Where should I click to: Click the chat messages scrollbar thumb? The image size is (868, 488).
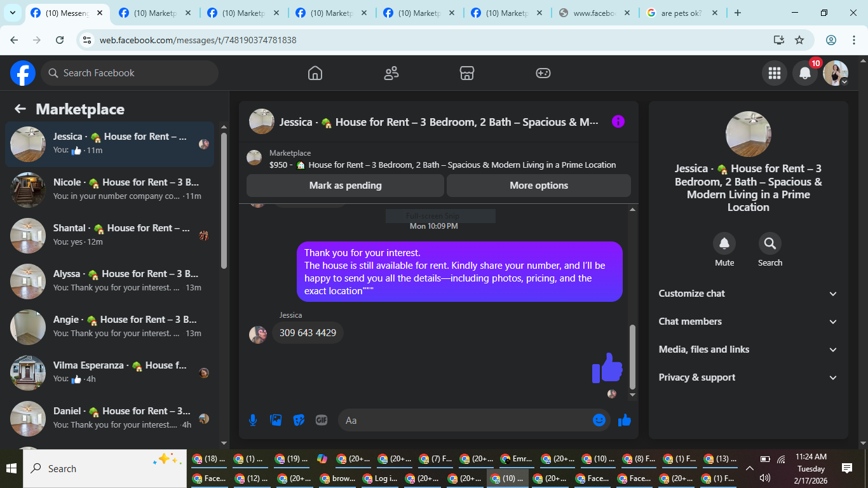(632, 357)
